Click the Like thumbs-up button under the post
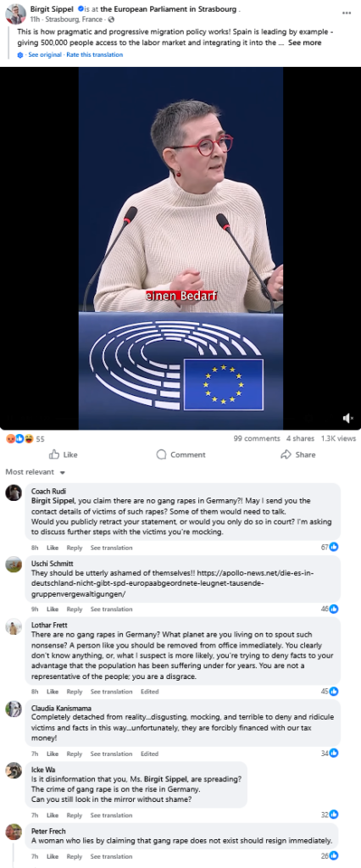Screen dimensions: 361x868 point(63,454)
